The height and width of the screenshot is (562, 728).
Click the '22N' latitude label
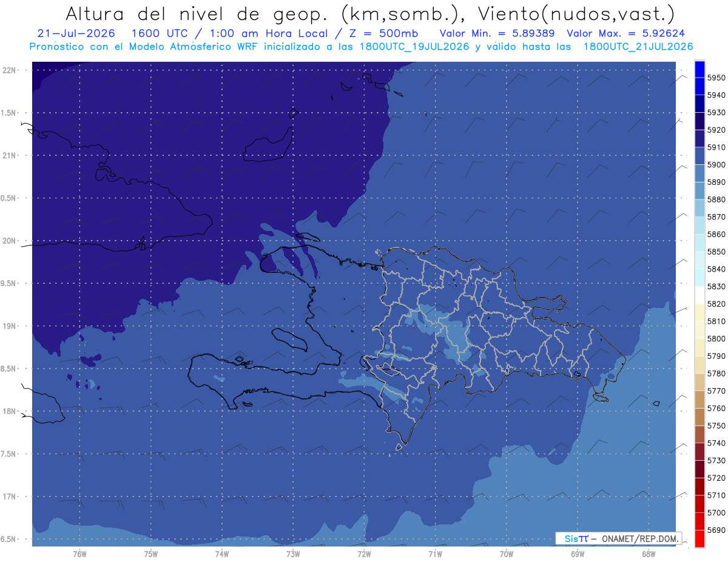pos(10,70)
